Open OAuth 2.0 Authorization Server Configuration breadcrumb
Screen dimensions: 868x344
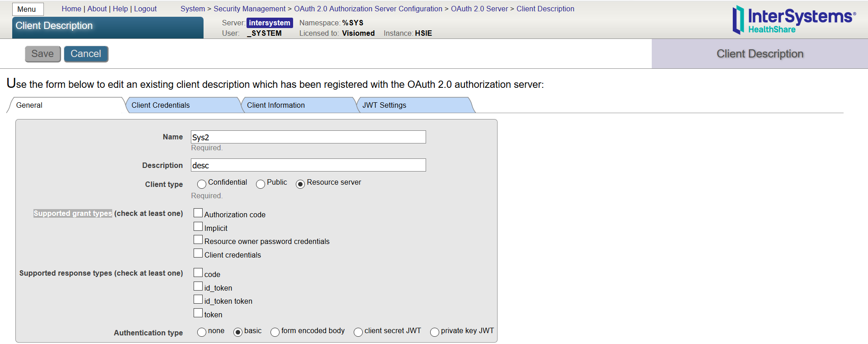pos(368,9)
